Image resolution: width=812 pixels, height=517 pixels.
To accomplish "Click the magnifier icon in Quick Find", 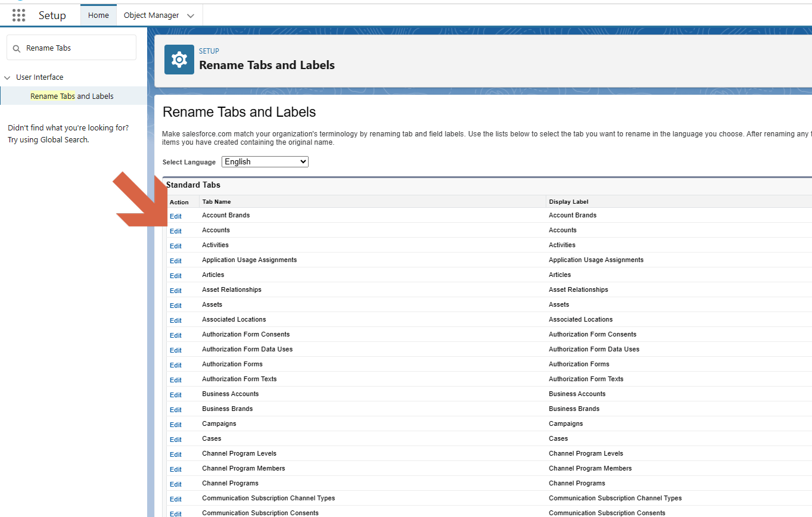I will (x=16, y=48).
